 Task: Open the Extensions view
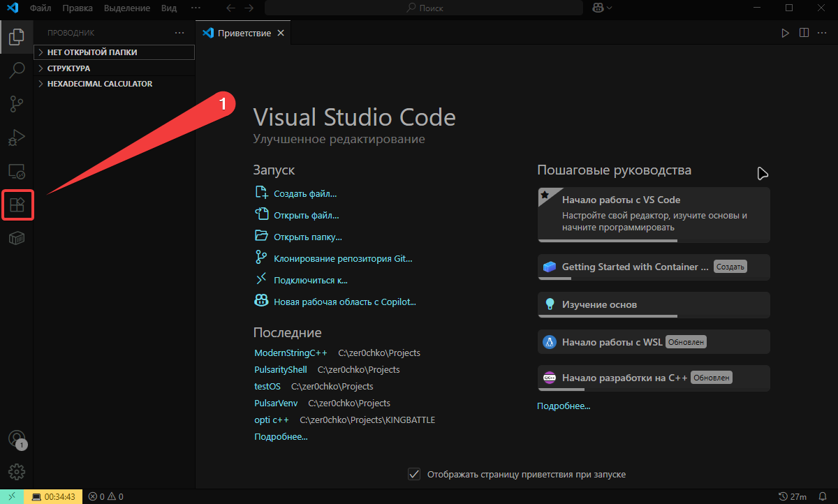pos(17,205)
